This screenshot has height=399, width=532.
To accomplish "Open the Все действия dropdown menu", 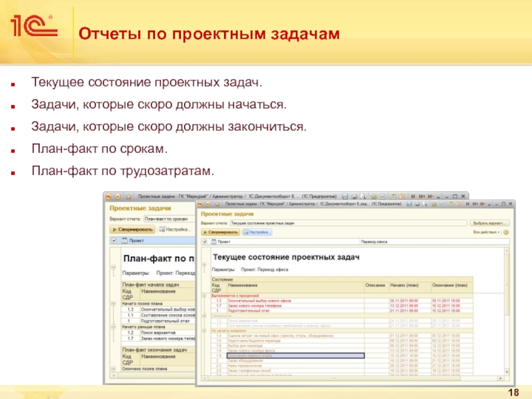I will tap(487, 232).
